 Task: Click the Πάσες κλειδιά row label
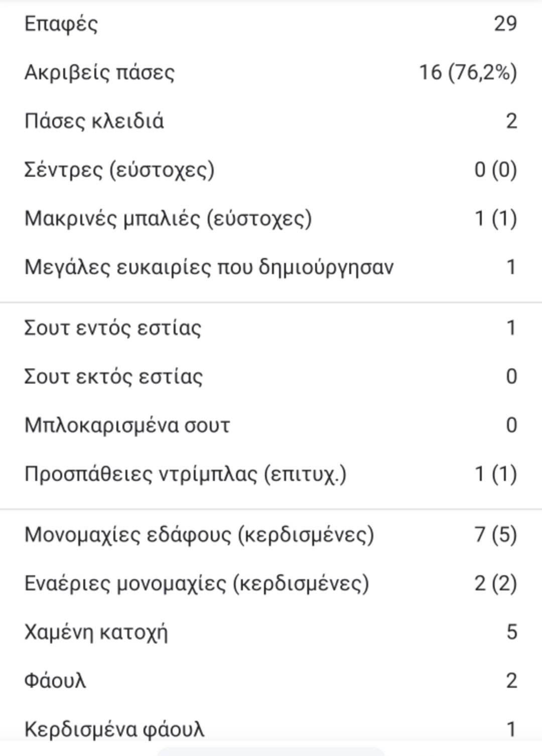click(94, 121)
